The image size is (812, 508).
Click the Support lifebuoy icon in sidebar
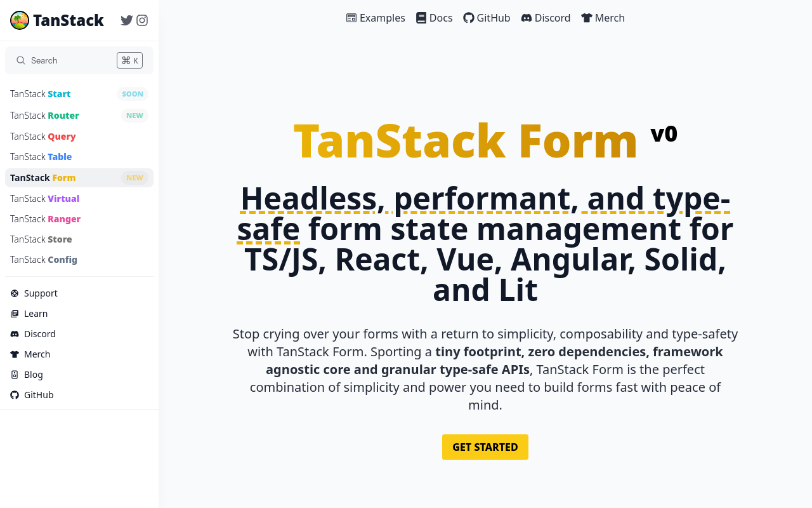15,293
